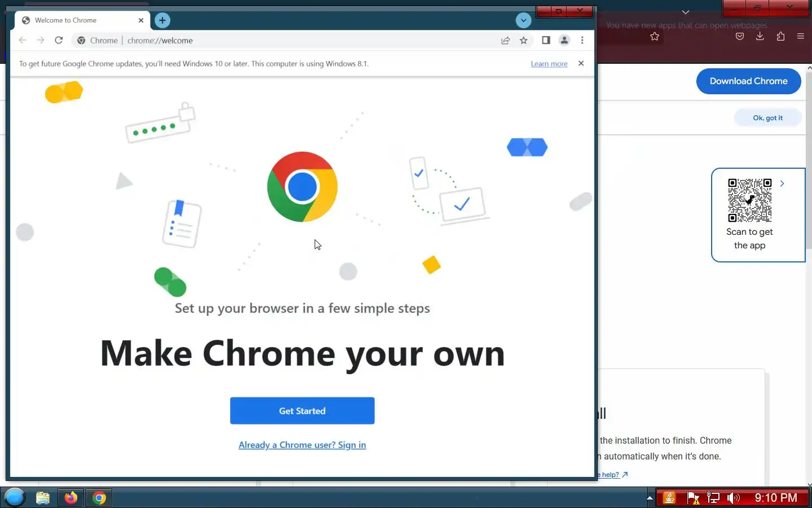
Task: Reload the Chrome welcome page
Action: tap(59, 40)
